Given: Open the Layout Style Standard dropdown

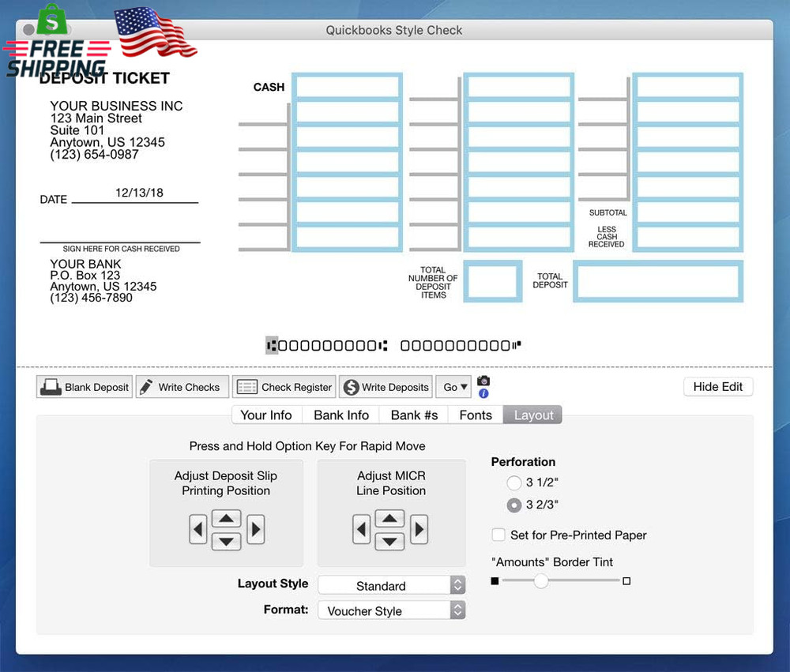Looking at the screenshot, I should coord(391,585).
